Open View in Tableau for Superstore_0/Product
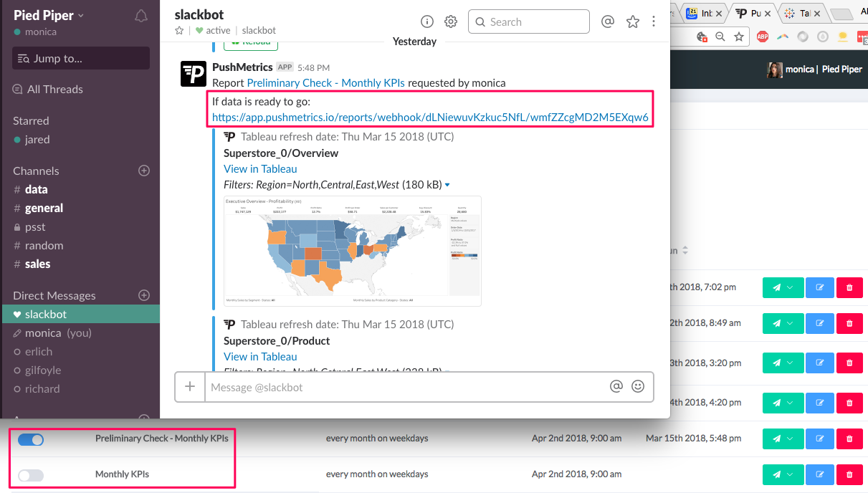Screen dimensions: 868x493 pyautogui.click(x=260, y=356)
